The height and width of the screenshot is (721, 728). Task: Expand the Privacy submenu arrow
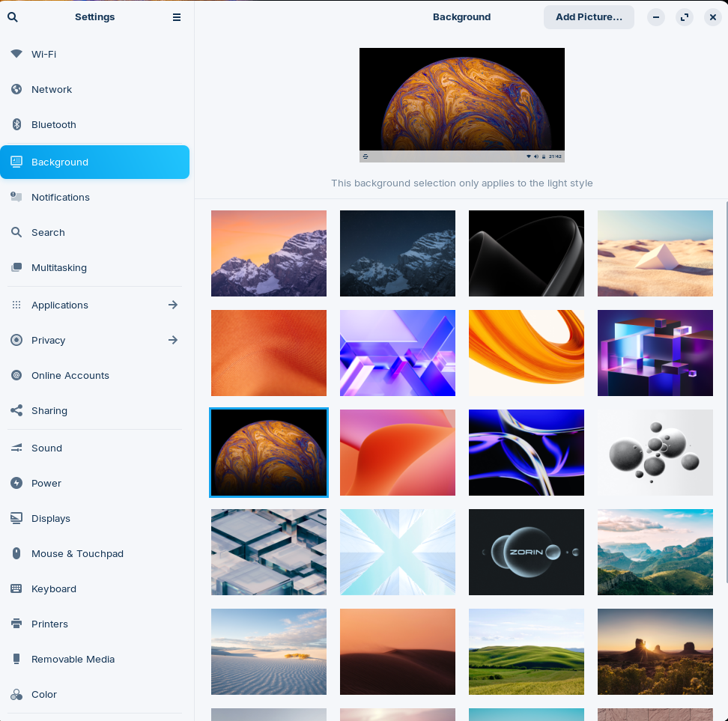(173, 340)
